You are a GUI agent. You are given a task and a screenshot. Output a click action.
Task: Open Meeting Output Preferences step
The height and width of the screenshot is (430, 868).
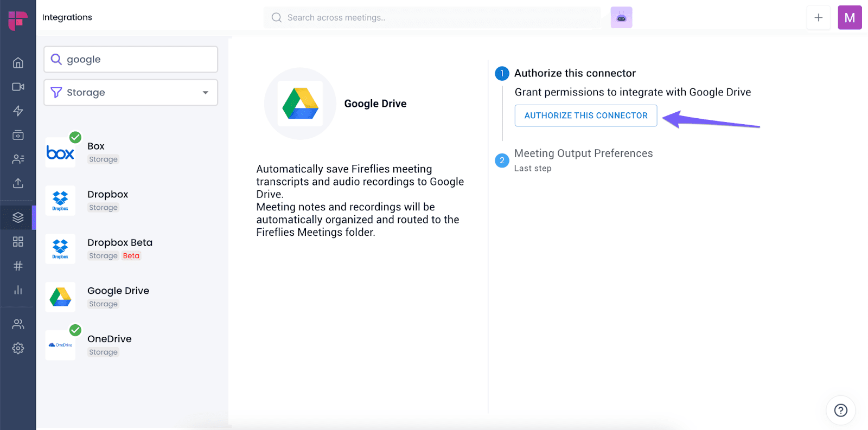(583, 153)
